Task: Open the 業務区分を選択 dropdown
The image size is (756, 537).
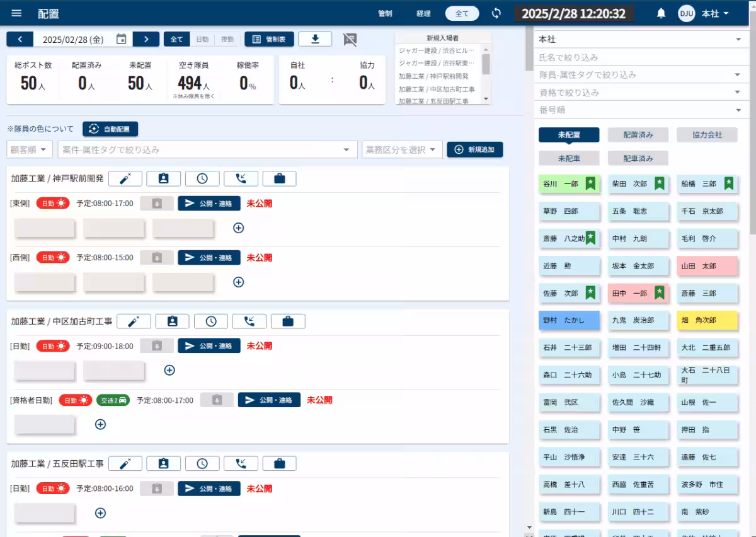Action: 402,150
